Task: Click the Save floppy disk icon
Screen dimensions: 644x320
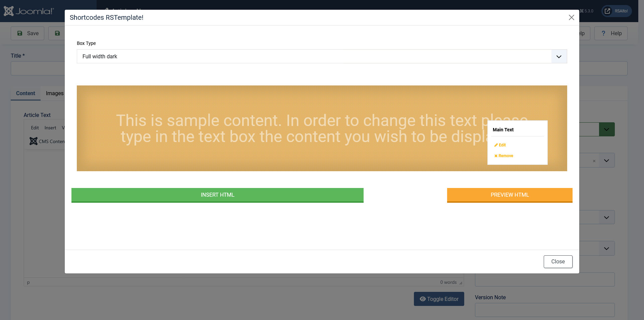Action: tap(20, 33)
